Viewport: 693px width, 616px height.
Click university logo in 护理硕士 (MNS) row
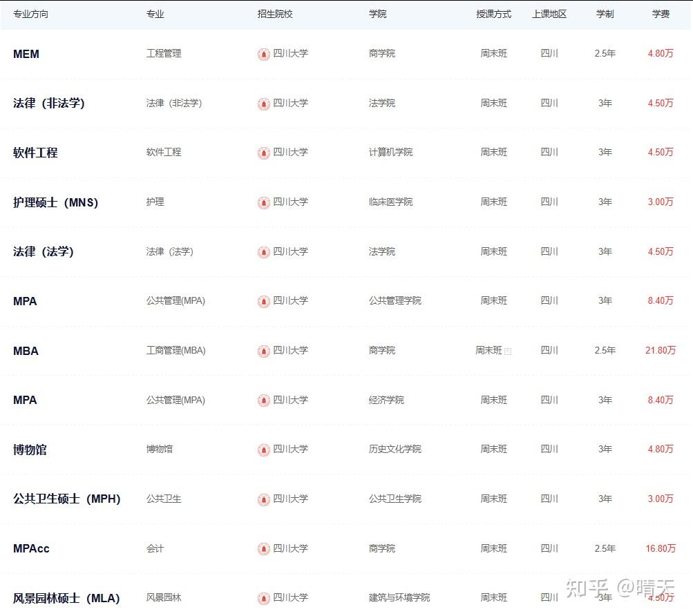(x=264, y=203)
